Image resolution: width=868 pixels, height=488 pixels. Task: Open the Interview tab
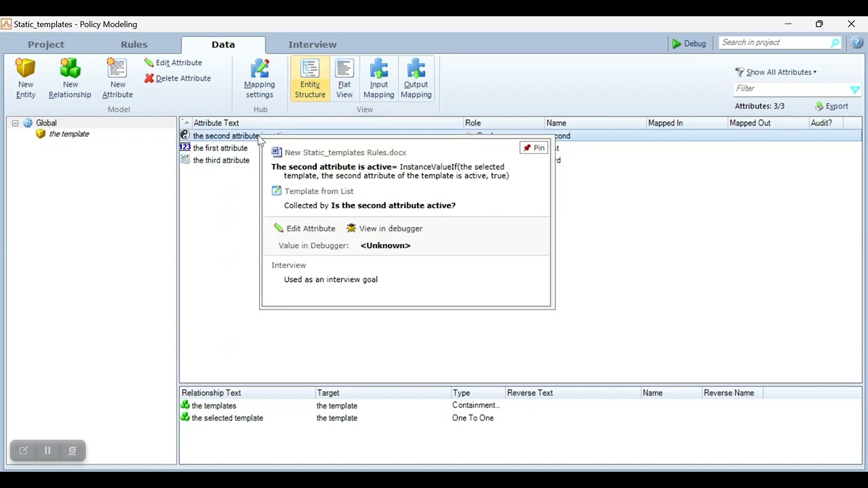[x=312, y=45]
